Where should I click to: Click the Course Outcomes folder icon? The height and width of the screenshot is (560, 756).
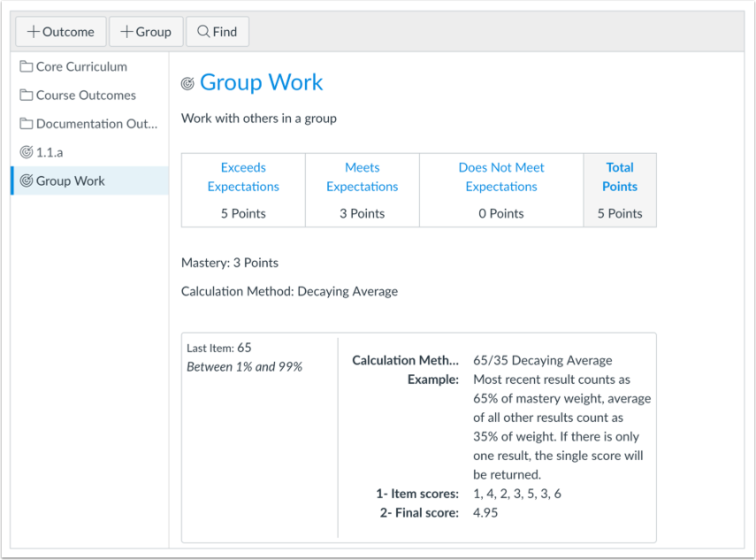26,95
